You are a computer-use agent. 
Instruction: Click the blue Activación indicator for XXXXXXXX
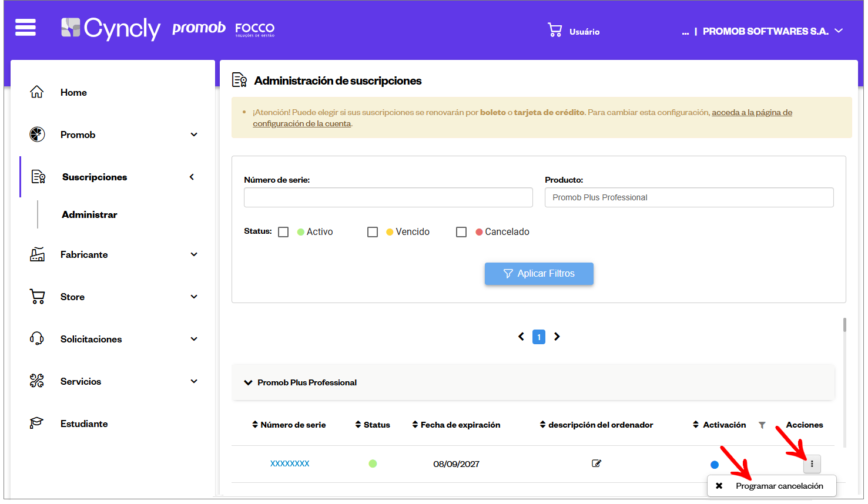715,465
